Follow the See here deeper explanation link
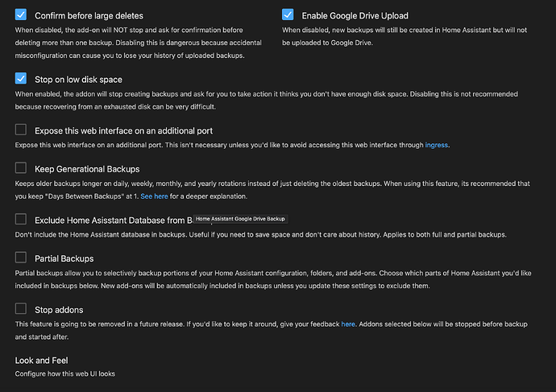556x392 pixels. (154, 196)
